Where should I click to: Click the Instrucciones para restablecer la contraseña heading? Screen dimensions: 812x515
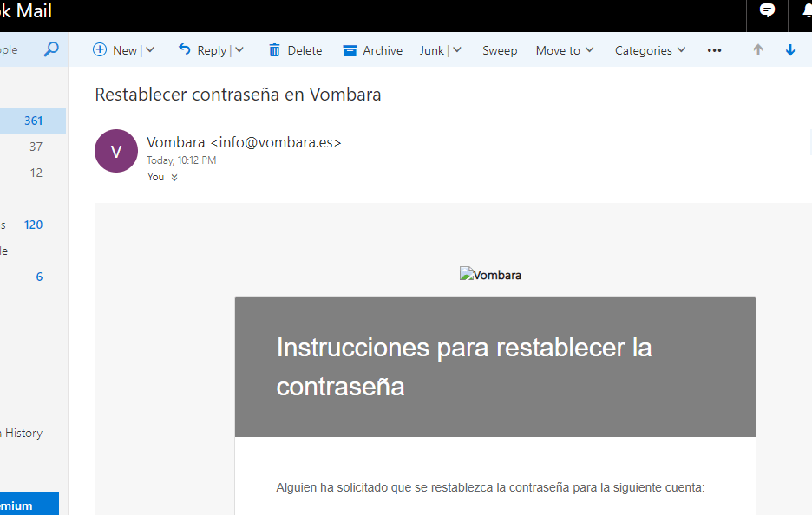[x=464, y=367]
